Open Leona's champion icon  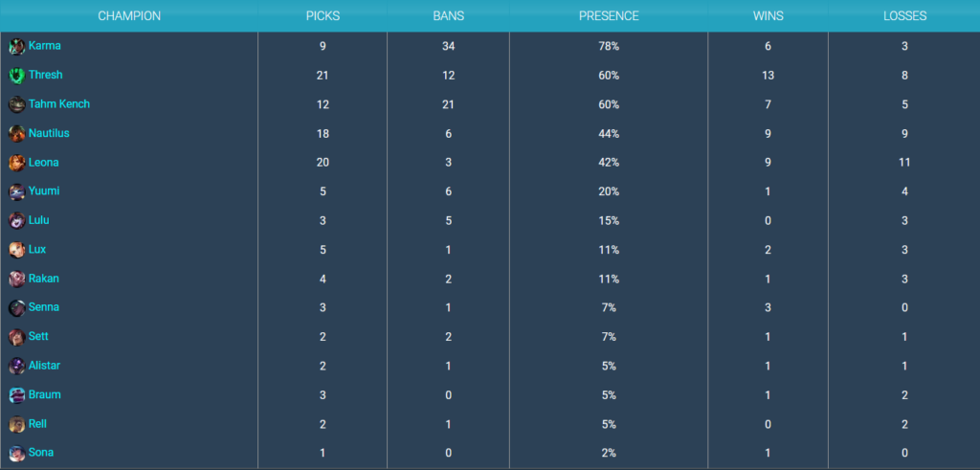pyautogui.click(x=17, y=163)
